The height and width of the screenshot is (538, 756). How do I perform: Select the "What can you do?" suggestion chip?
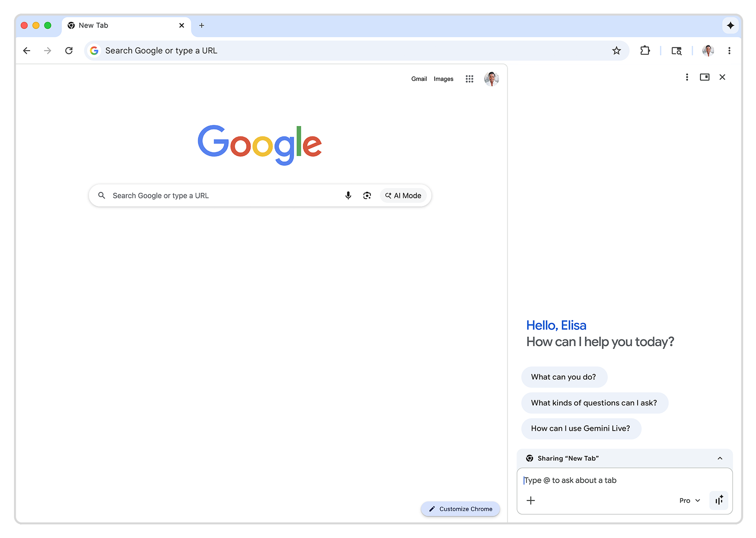tap(564, 377)
